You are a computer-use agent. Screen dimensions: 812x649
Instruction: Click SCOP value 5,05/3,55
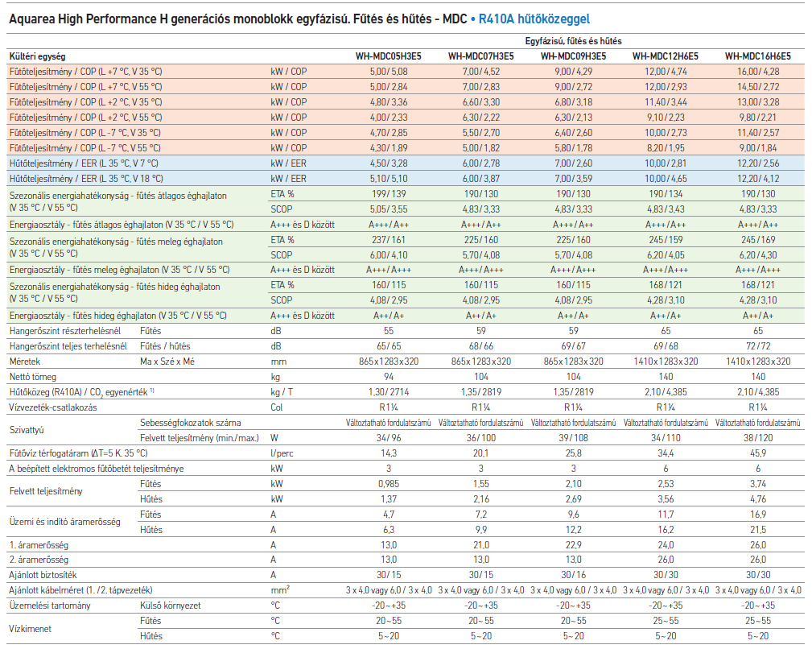(x=389, y=209)
